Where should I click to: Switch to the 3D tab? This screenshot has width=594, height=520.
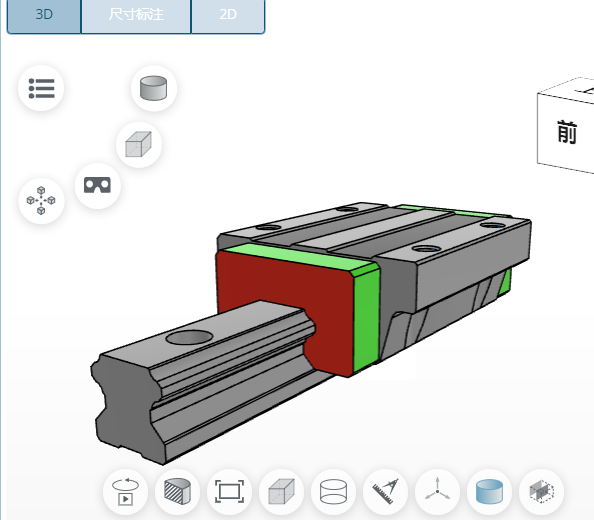[44, 15]
